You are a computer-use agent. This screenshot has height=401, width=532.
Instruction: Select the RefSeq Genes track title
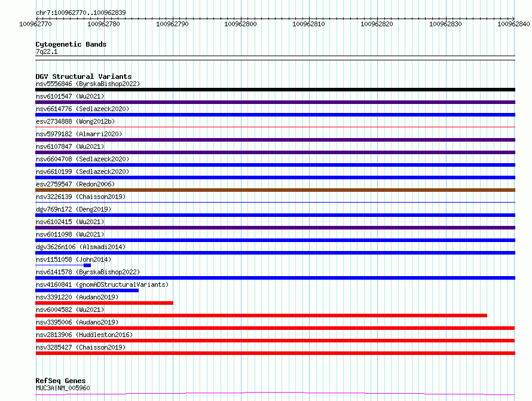point(61,381)
